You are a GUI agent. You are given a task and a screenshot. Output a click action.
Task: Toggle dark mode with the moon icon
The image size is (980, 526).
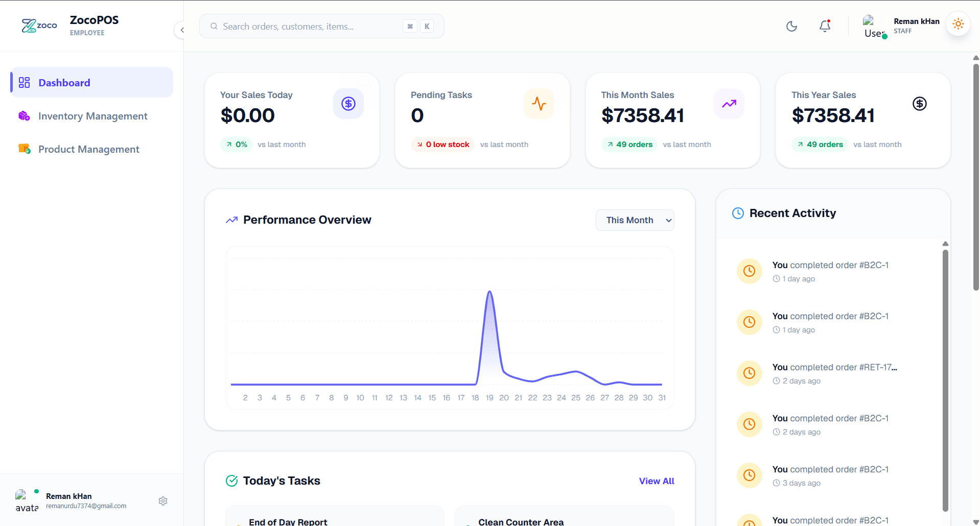[791, 26]
